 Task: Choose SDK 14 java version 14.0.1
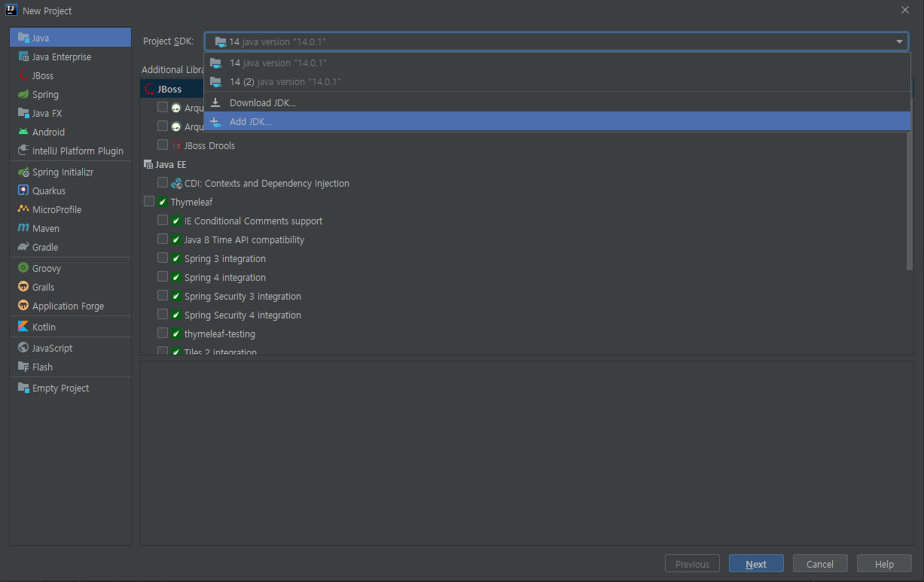pyautogui.click(x=557, y=62)
